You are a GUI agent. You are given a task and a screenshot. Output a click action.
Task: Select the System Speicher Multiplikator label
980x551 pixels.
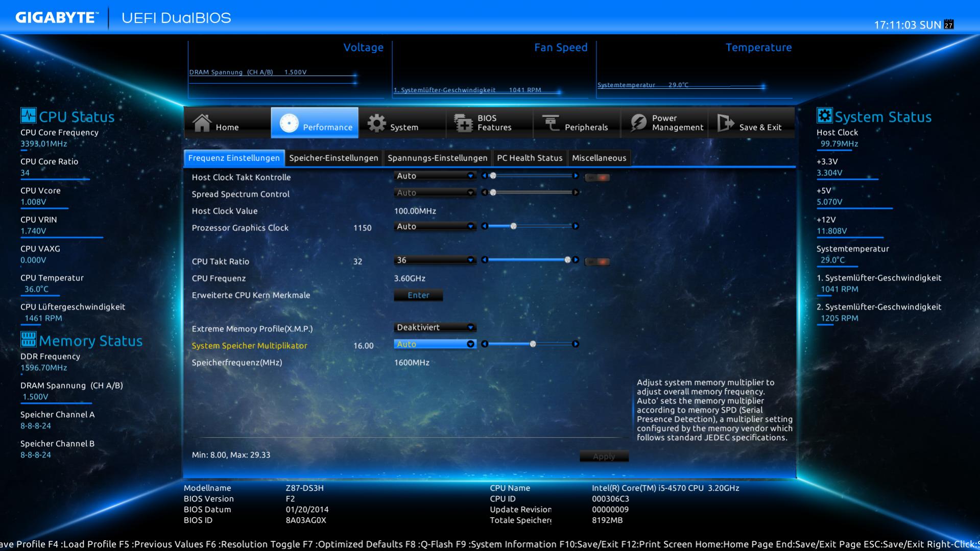249,346
